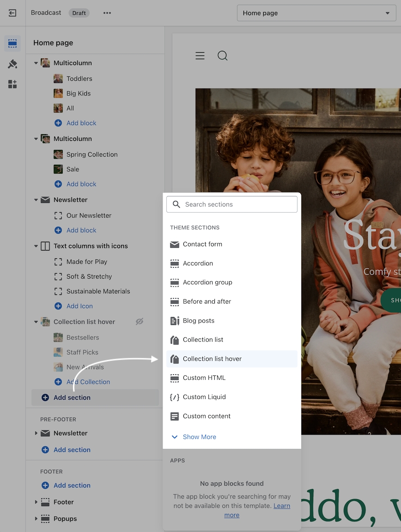Screen dimensions: 401x532
Task: Click the Search sections input field
Action: click(x=232, y=204)
